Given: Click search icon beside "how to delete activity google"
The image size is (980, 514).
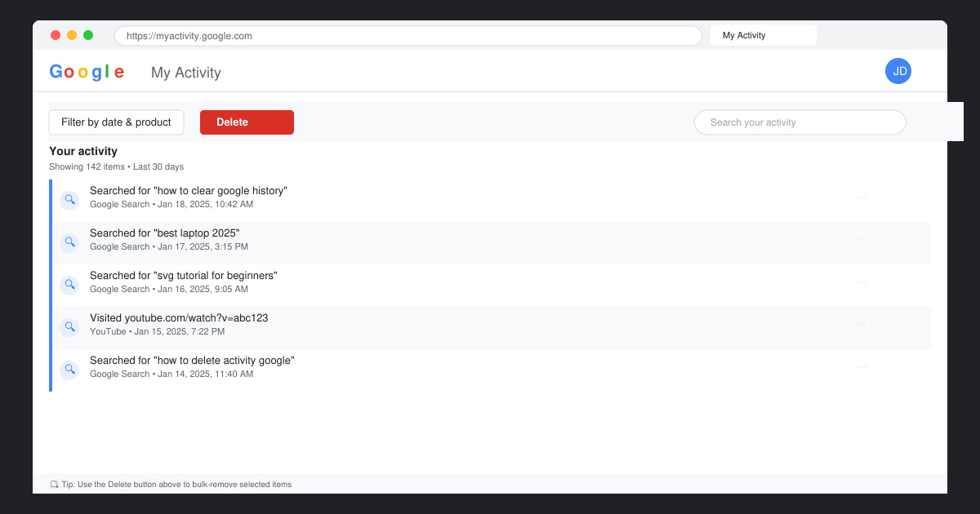Looking at the screenshot, I should pos(70,370).
